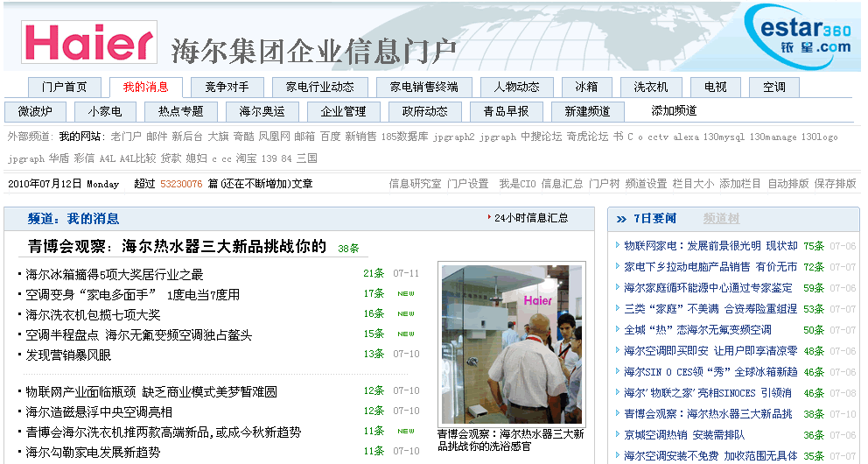The width and height of the screenshot is (868, 464).
Task: Open article 海尔洗衣机包揽七项大奖
Action: 93,314
